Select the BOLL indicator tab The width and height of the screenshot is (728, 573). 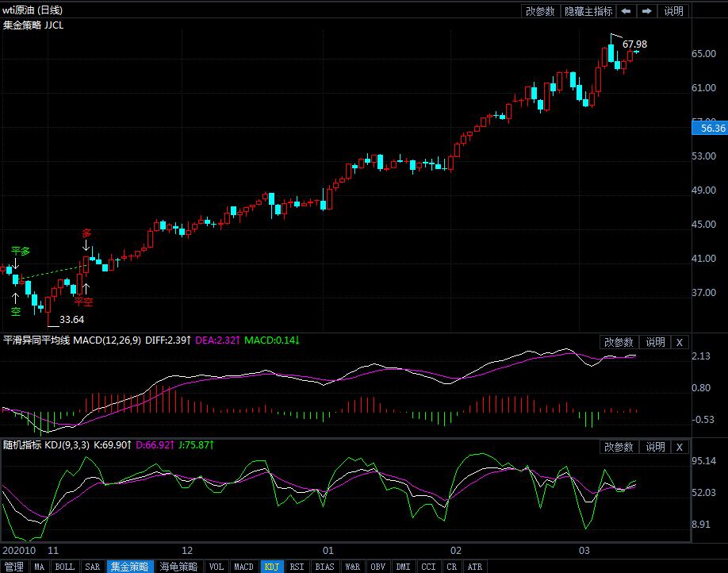(x=65, y=567)
